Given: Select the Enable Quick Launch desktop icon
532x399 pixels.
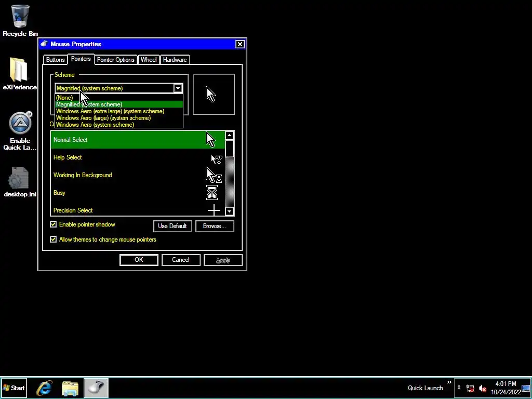Looking at the screenshot, I should (20, 130).
